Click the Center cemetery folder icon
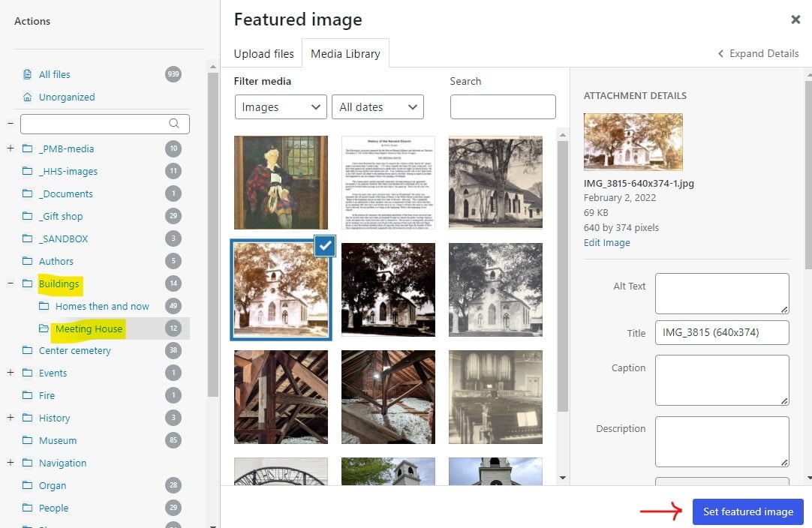Image resolution: width=812 pixels, height=528 pixels. pos(28,350)
